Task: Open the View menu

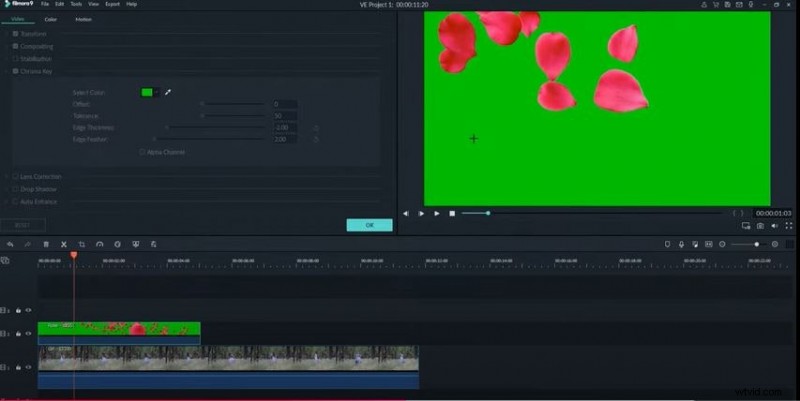Action: tap(93, 4)
